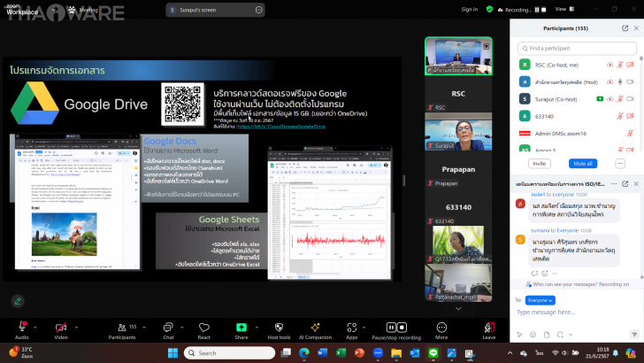
Task: Focus the Find a participant search field
Action: tap(577, 48)
